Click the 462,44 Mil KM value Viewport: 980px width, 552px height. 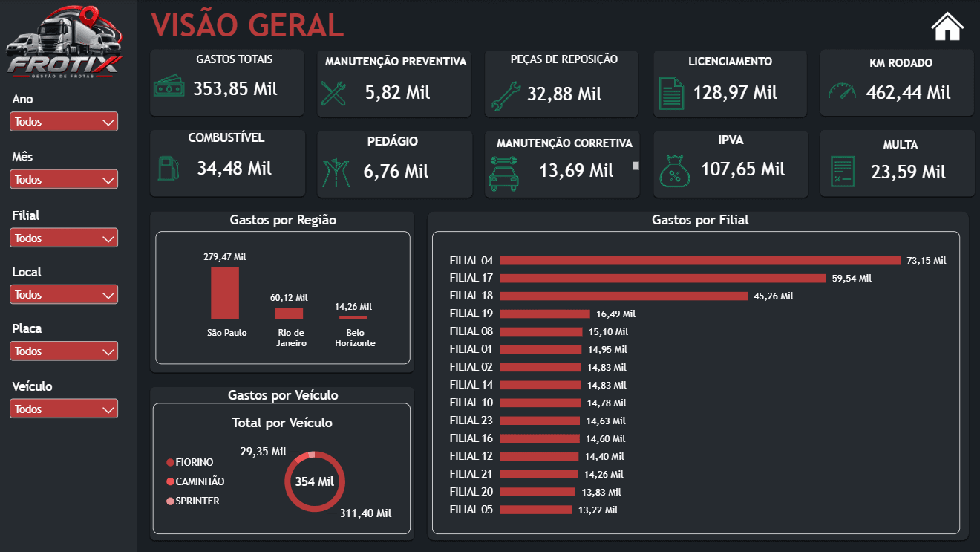[x=909, y=93]
